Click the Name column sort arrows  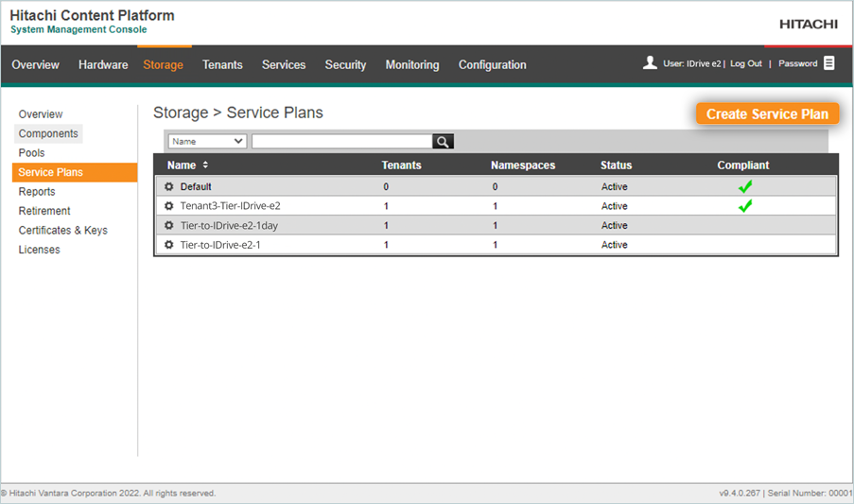205,165
